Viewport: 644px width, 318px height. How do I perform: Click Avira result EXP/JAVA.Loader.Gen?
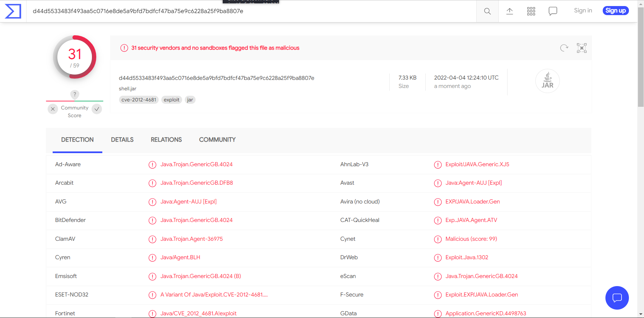pos(473,201)
